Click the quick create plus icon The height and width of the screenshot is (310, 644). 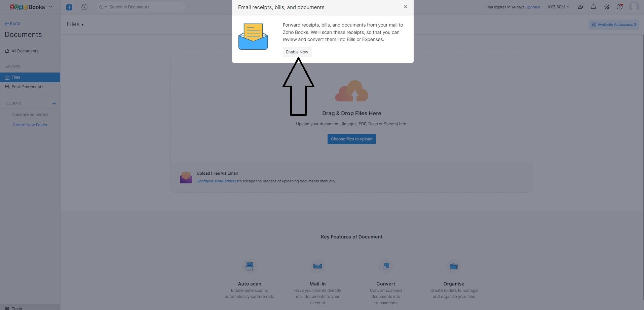(69, 7)
